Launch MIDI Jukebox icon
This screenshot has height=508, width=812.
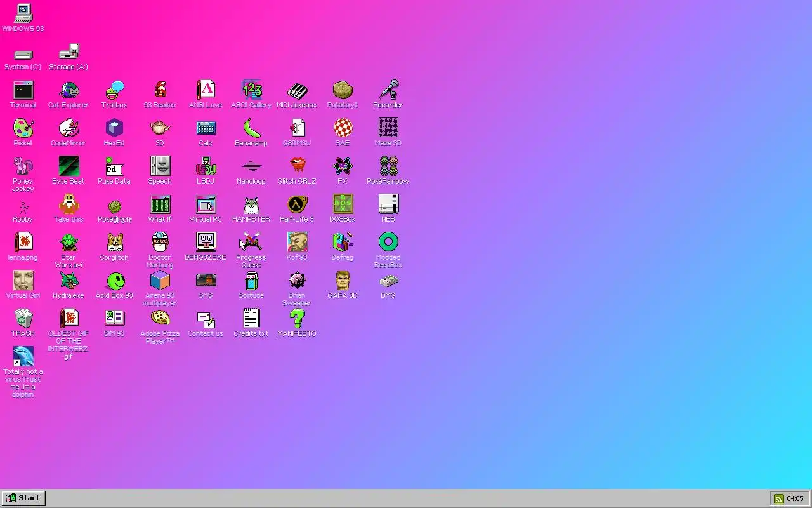tap(297, 90)
